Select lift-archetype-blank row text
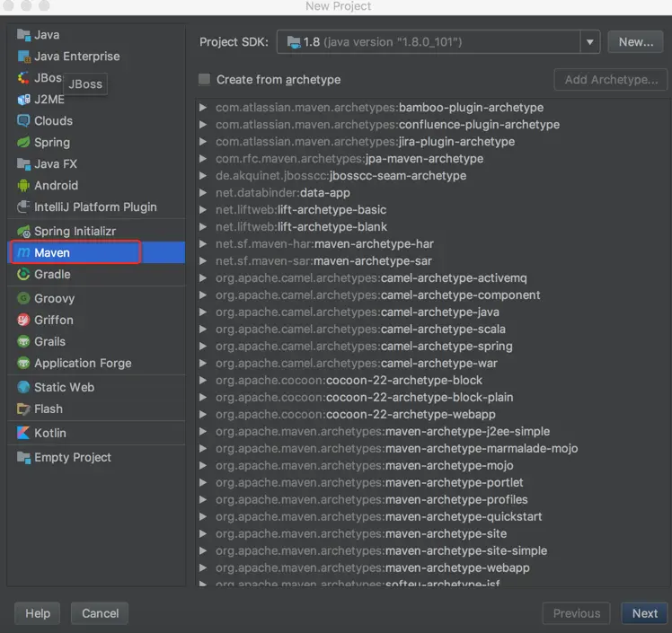The image size is (672, 633). click(x=301, y=226)
